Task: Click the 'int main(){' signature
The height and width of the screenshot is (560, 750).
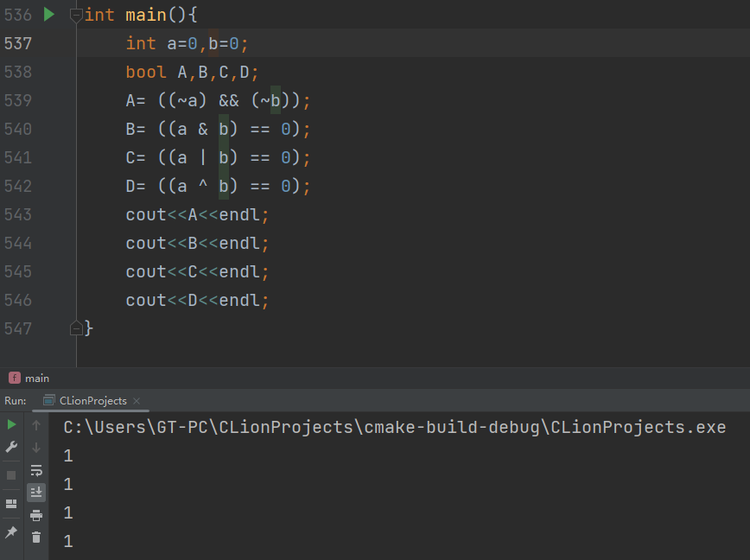Action: [141, 15]
